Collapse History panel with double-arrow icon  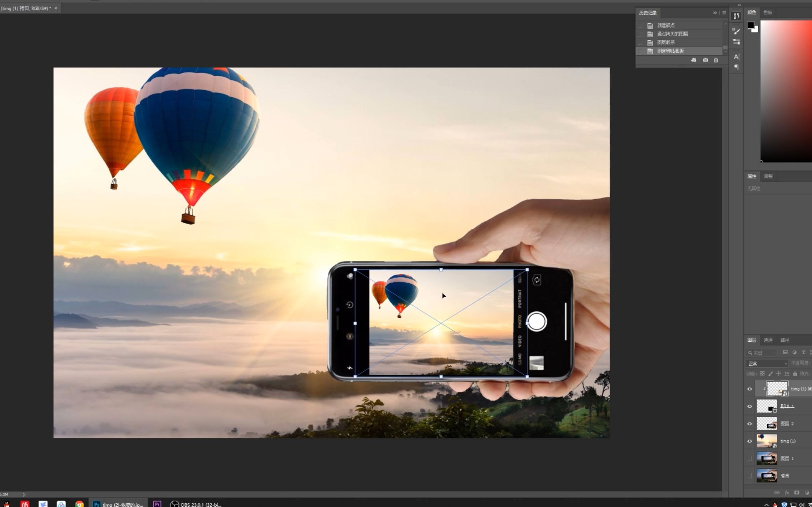coord(715,13)
